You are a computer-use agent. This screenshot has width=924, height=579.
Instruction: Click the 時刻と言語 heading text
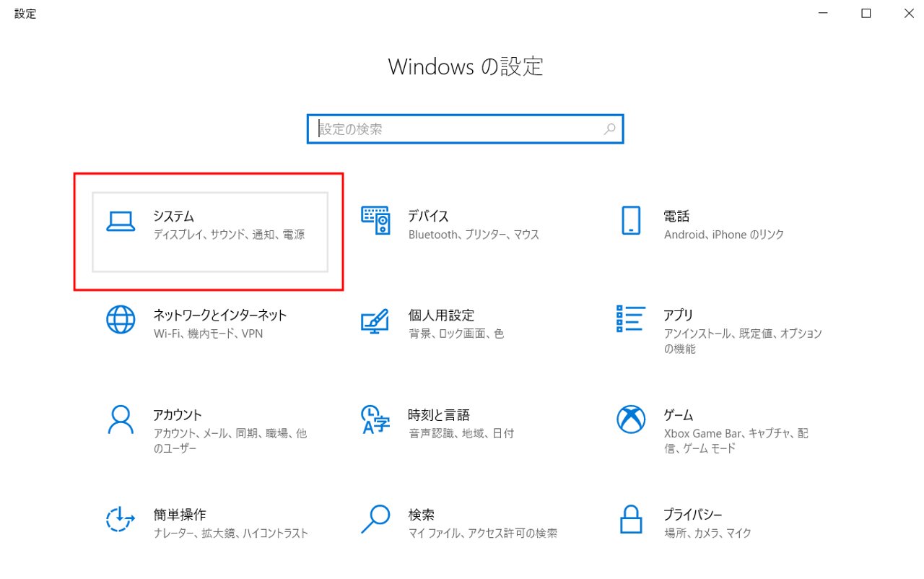[438, 415]
